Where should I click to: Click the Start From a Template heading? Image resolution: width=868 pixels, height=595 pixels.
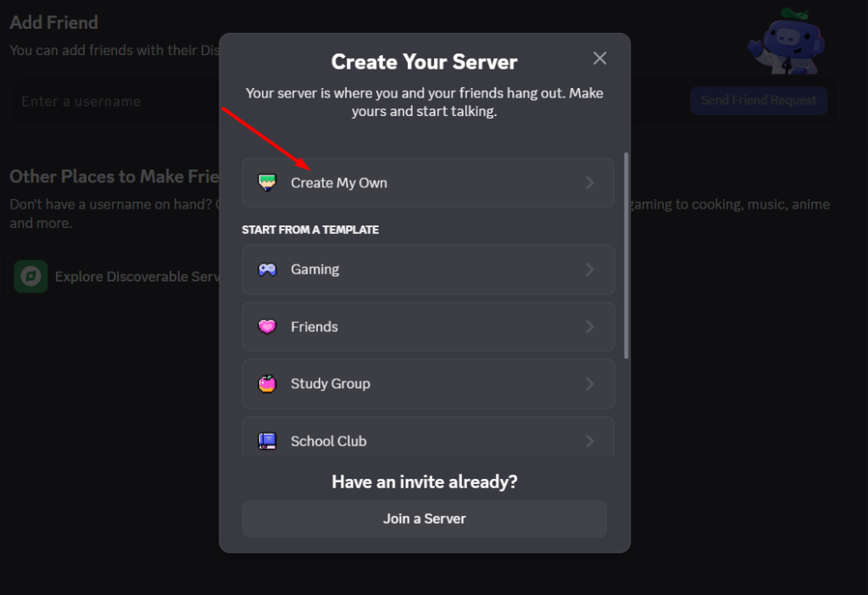point(310,230)
